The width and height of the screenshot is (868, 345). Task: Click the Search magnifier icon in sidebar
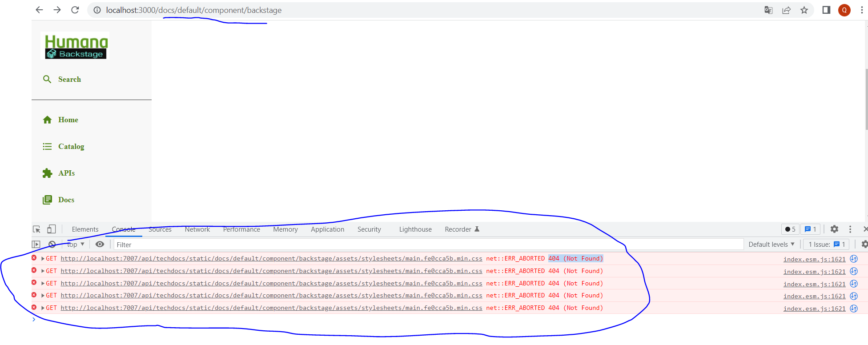tap(47, 79)
